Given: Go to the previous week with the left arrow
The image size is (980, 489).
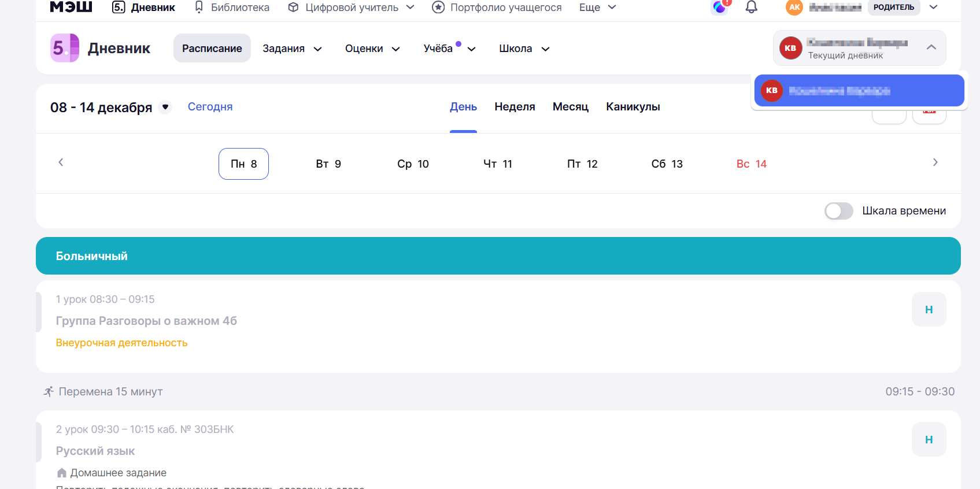Looking at the screenshot, I should pos(61,162).
